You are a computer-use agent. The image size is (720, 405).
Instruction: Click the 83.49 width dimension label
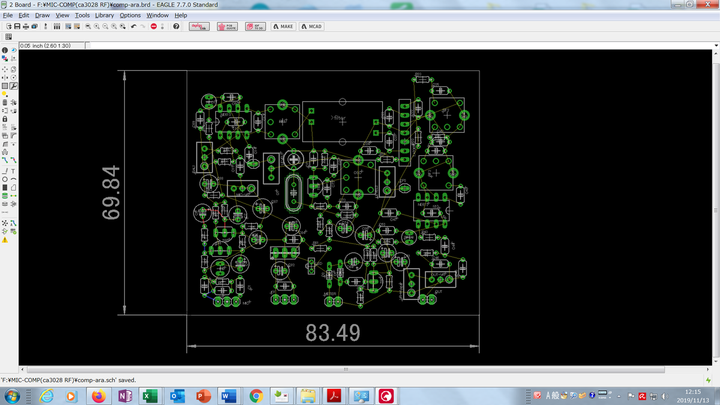(x=333, y=333)
